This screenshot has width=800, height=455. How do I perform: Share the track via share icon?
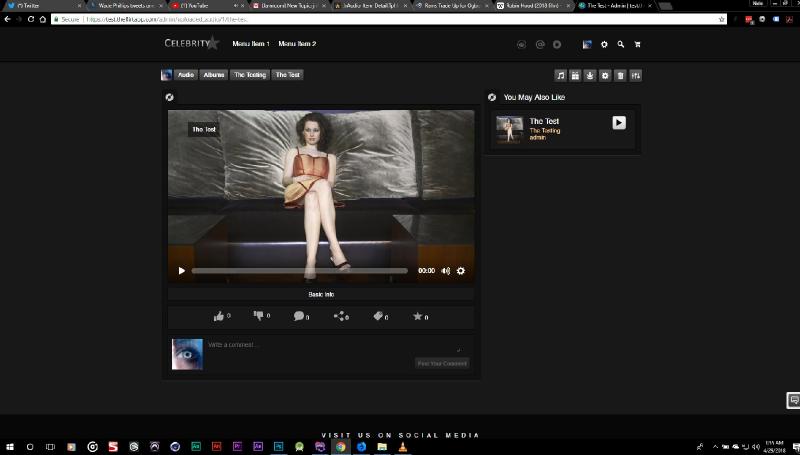[339, 316]
